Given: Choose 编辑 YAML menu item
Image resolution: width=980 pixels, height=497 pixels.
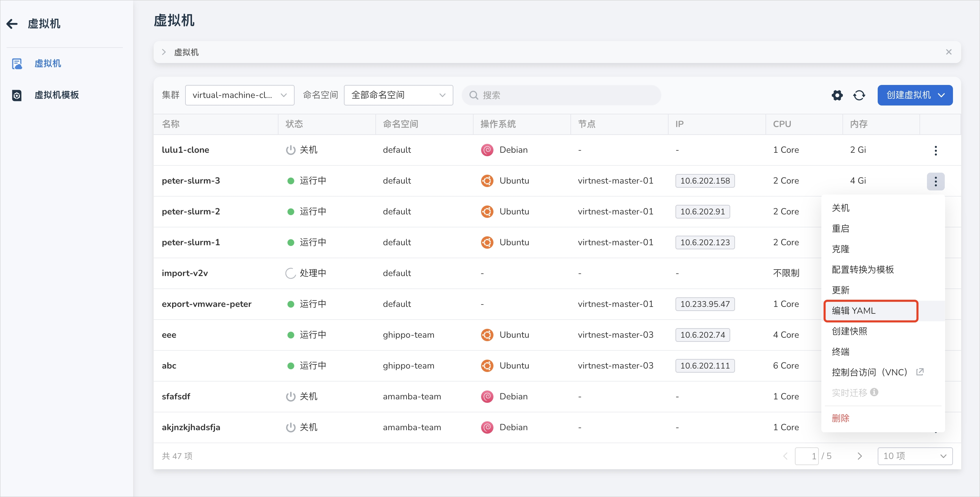Looking at the screenshot, I should (882, 311).
